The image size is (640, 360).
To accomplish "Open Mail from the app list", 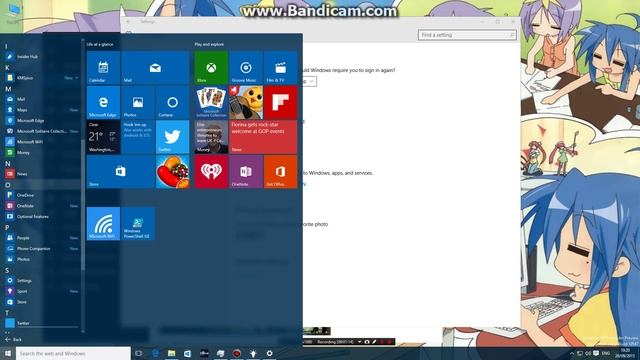I will (42, 99).
